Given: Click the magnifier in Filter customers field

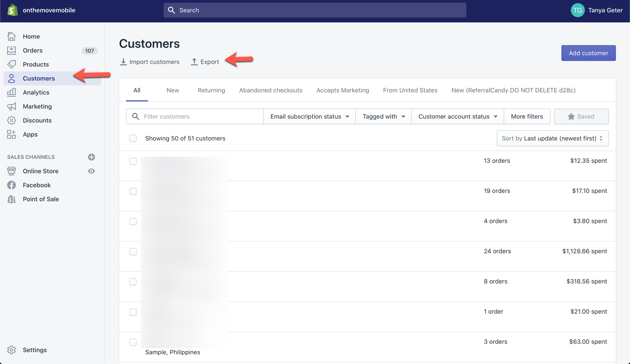Looking at the screenshot, I should (x=136, y=116).
